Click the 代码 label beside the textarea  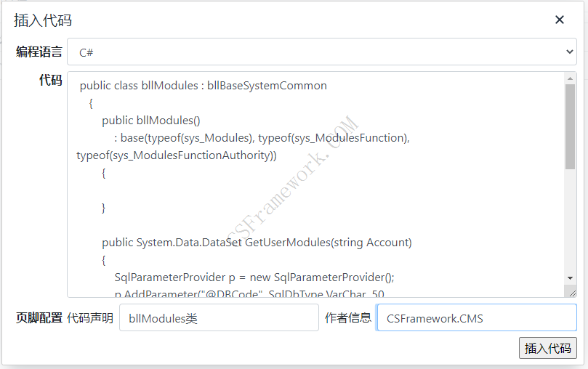click(51, 80)
